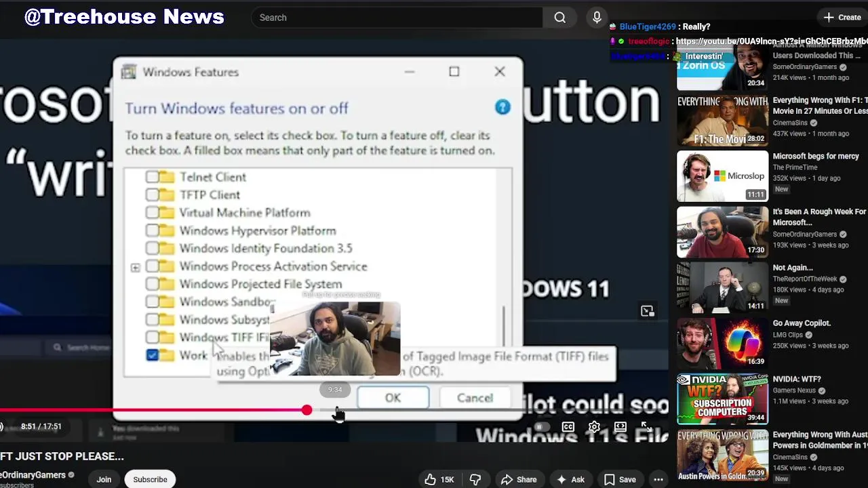Click the folder icon beside Windows Projected File System

point(166,284)
